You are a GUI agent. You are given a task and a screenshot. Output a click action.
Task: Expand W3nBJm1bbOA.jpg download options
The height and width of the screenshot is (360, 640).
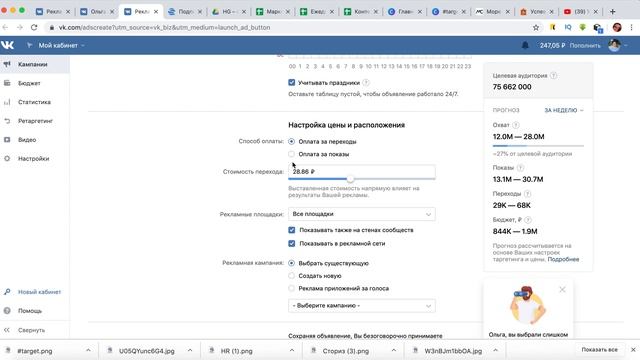495,350
